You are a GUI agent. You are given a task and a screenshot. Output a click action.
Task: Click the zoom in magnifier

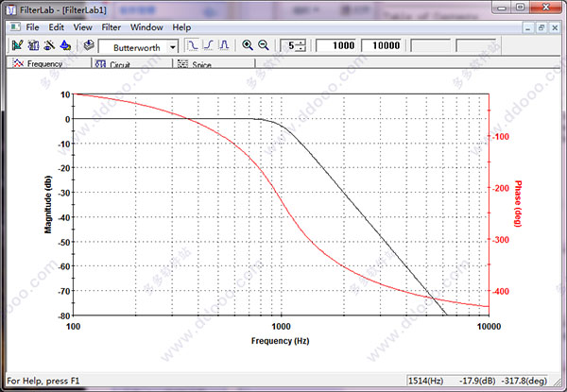click(x=248, y=45)
